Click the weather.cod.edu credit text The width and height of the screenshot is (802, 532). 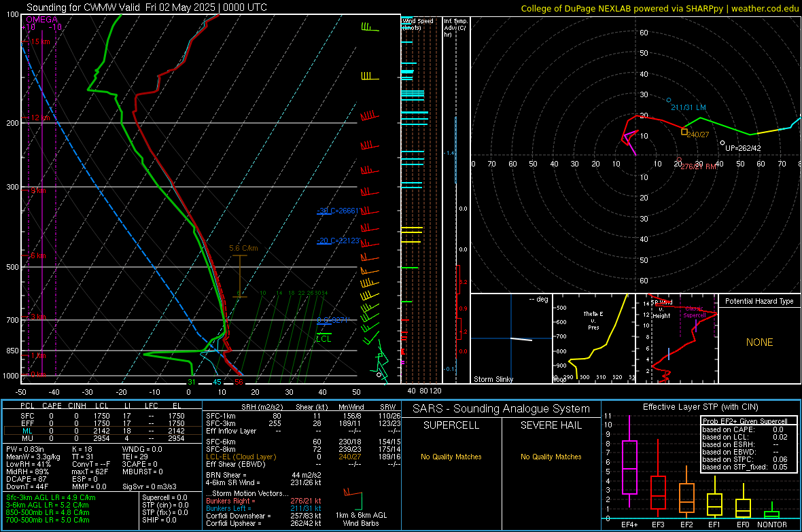coord(765,8)
